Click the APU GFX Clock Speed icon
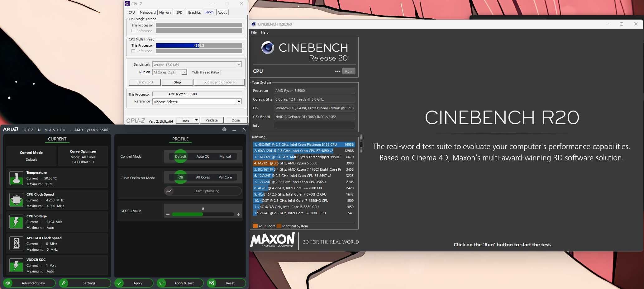 (x=16, y=244)
